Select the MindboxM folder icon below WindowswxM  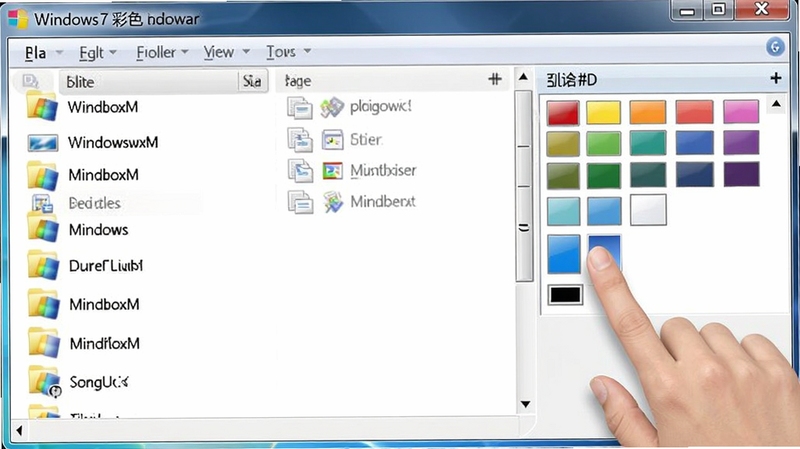point(42,175)
